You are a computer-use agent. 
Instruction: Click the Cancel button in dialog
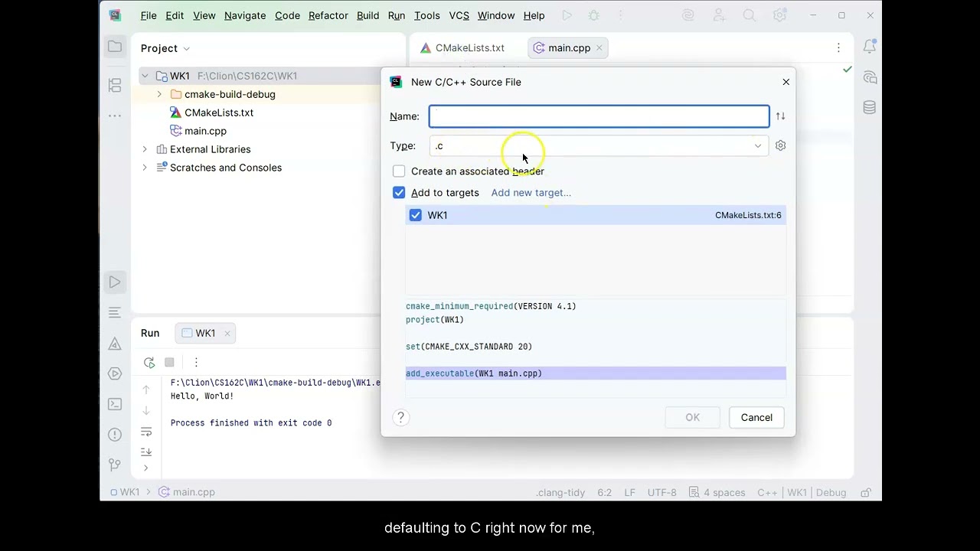click(756, 417)
